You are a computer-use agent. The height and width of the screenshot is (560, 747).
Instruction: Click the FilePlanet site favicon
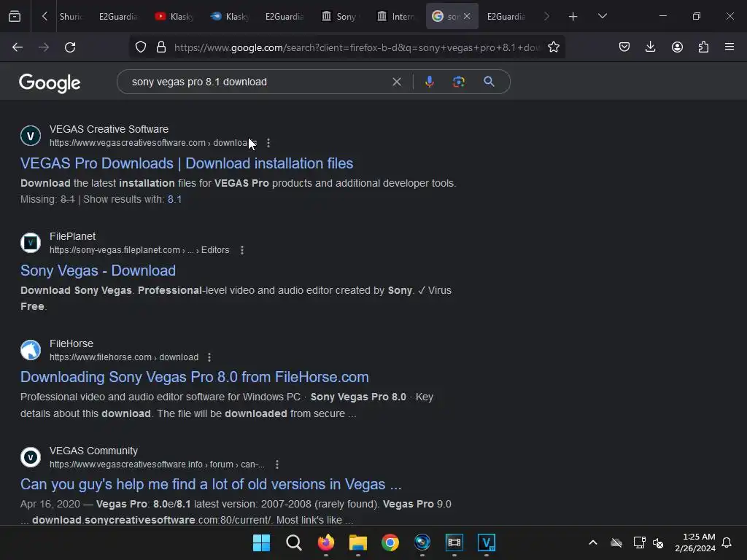pos(31,243)
